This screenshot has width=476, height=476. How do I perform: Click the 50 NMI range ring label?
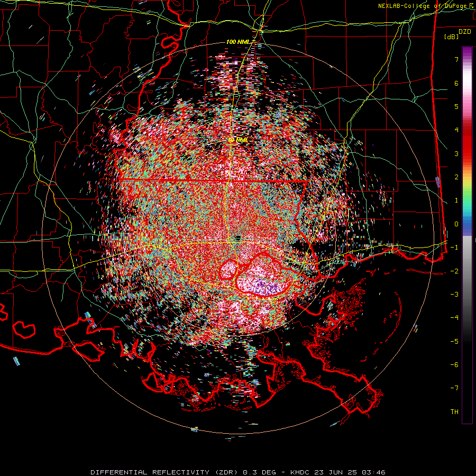(239, 140)
